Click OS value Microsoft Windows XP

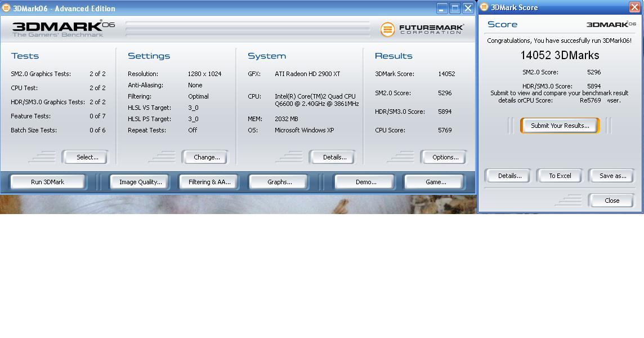coord(305,130)
